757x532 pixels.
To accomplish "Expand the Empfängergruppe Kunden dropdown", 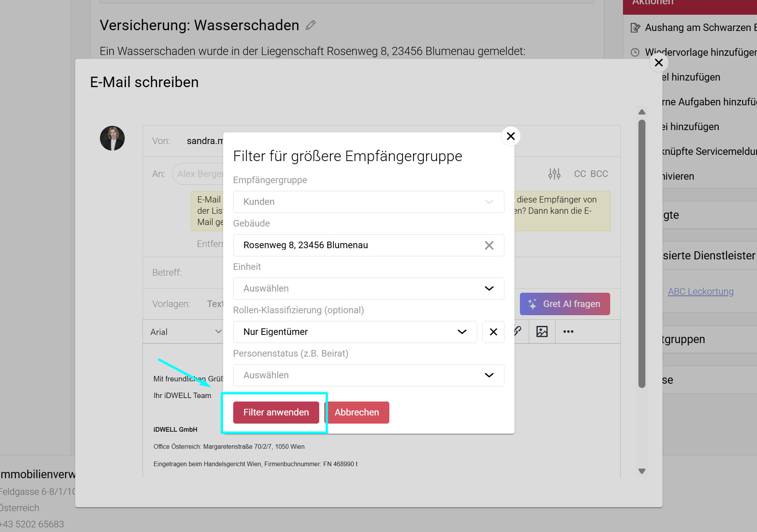I will 368,202.
